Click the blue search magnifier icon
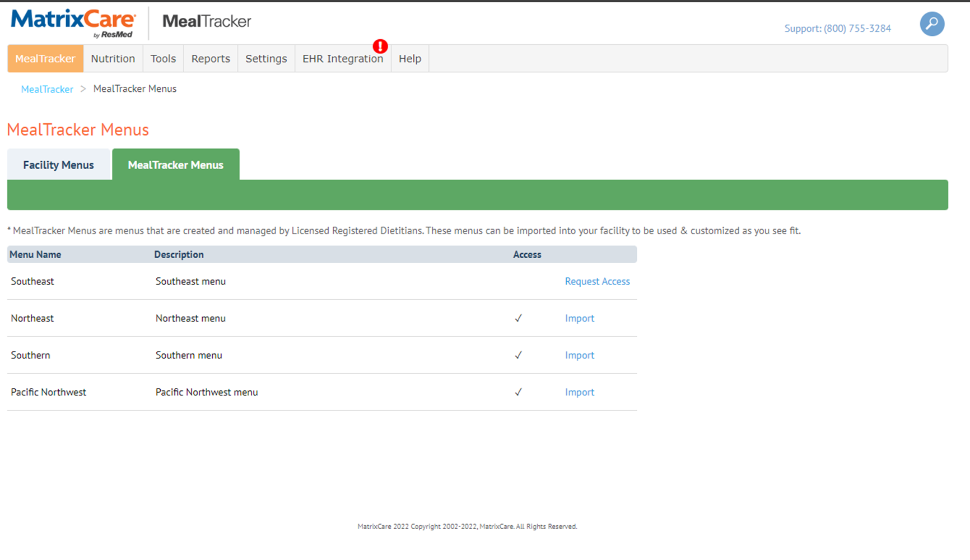 (x=932, y=24)
